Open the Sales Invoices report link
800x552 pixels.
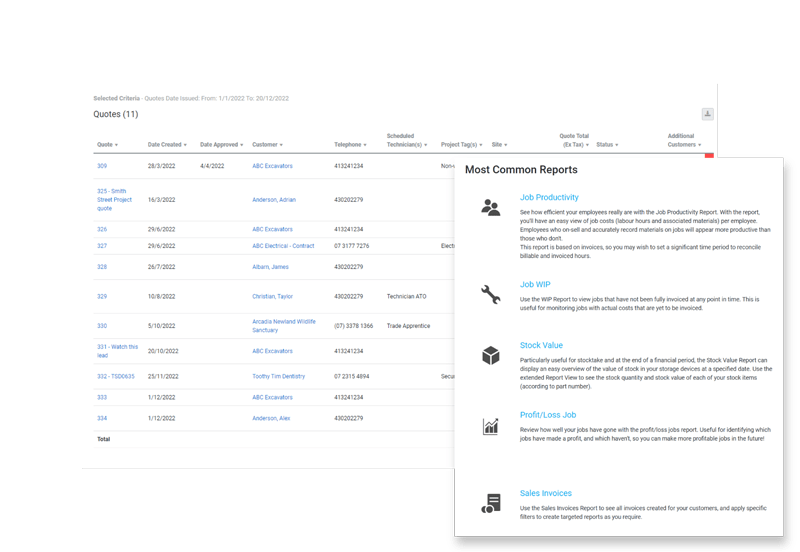point(545,493)
